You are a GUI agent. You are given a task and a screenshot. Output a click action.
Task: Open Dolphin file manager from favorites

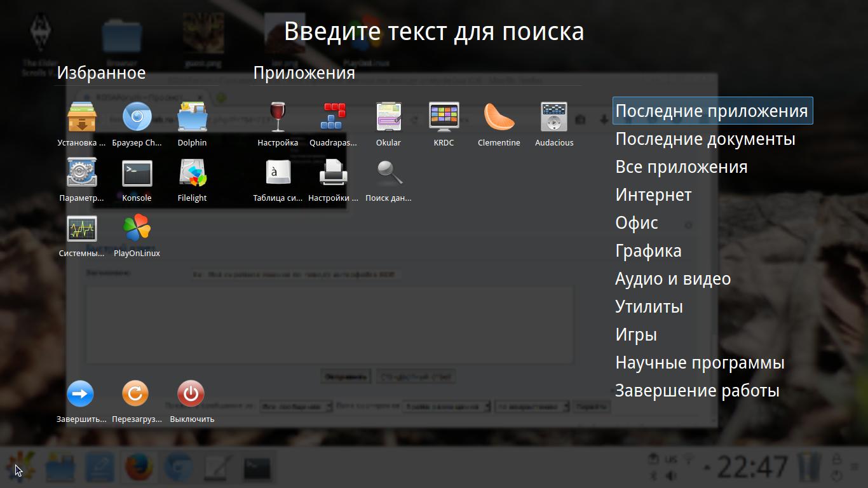point(192,125)
